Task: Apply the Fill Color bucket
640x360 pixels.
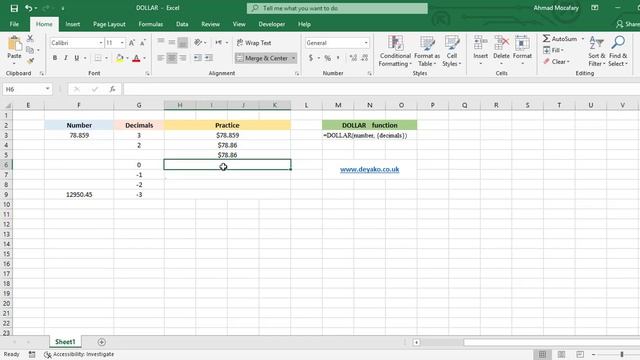Action: pyautogui.click(x=120, y=58)
